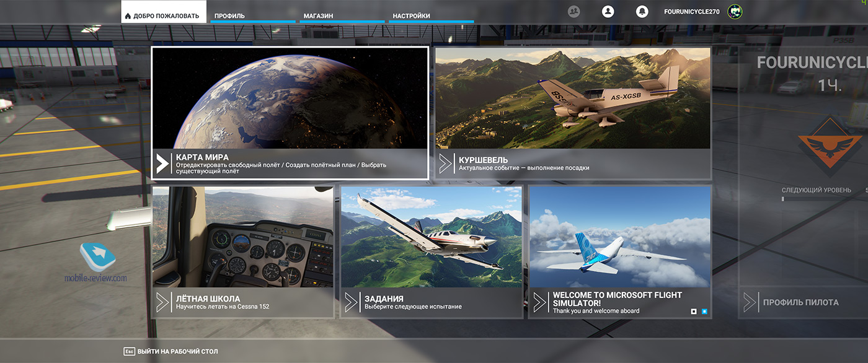
Task: Click the chevron beside Welcome to Microsoft Flight Simulator
Action: pos(539,302)
